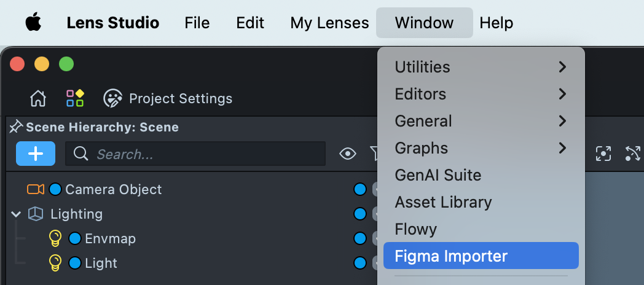Click the Camera Object camera icon
644x285 pixels.
[36, 189]
